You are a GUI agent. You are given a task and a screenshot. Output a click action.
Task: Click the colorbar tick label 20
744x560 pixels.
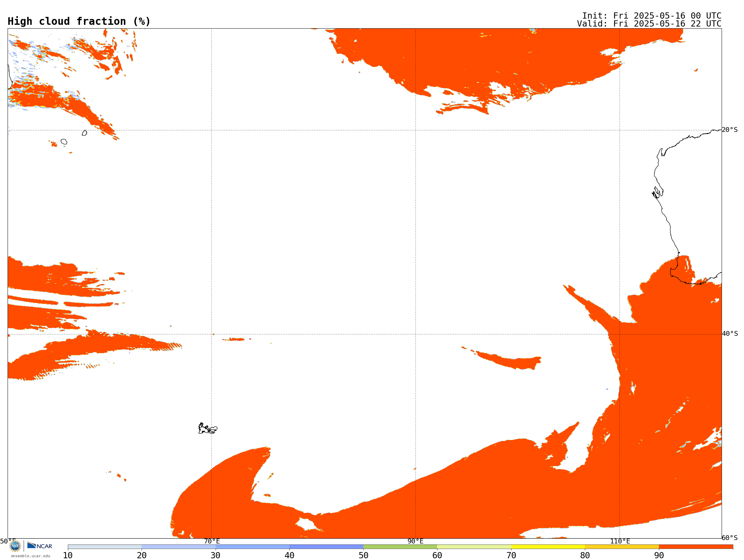pyautogui.click(x=142, y=555)
